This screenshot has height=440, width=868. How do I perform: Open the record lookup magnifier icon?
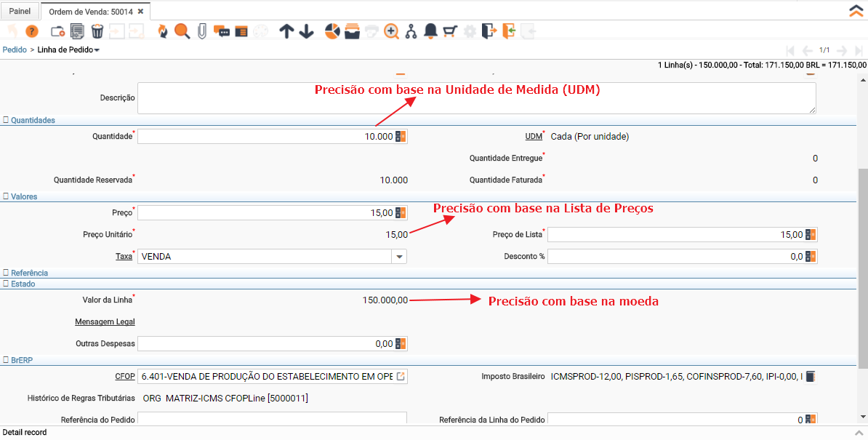click(x=181, y=31)
